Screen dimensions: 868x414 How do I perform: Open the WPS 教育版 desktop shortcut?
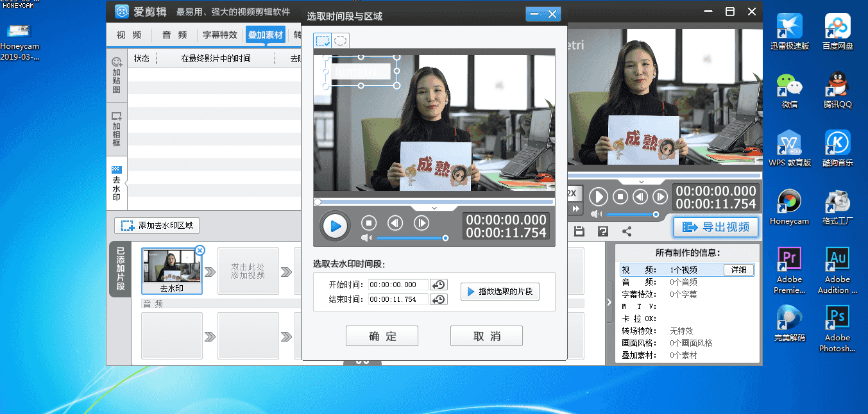pyautogui.click(x=790, y=149)
